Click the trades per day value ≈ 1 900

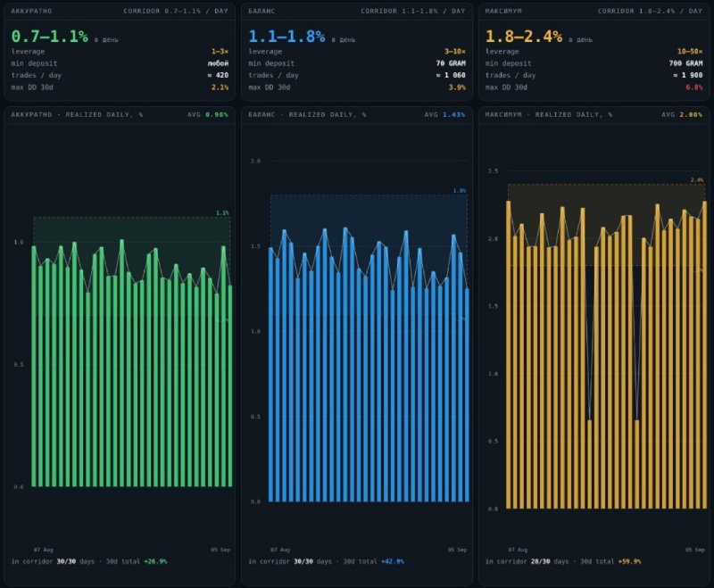688,75
